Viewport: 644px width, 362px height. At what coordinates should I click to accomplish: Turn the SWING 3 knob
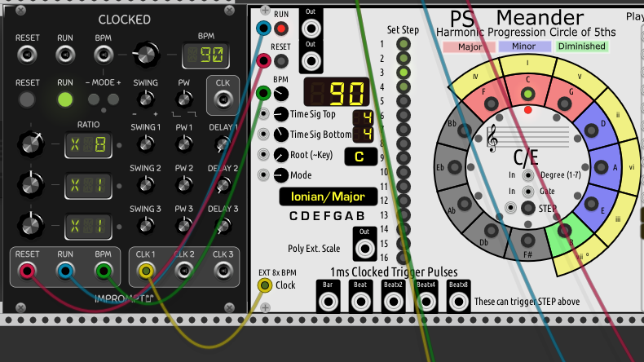tap(145, 226)
